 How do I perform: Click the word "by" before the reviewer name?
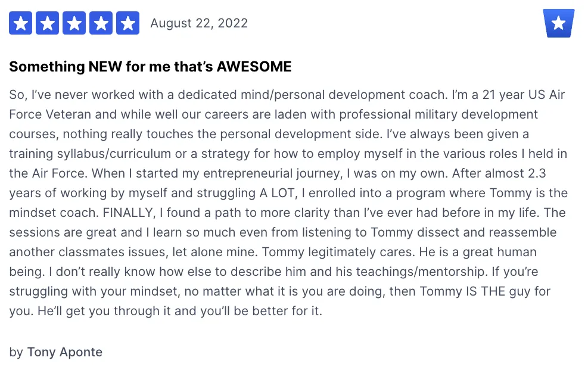tap(16, 352)
